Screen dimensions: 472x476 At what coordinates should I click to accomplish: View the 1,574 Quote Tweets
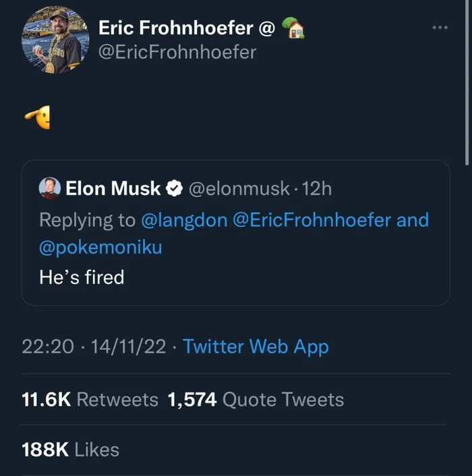[x=256, y=399]
